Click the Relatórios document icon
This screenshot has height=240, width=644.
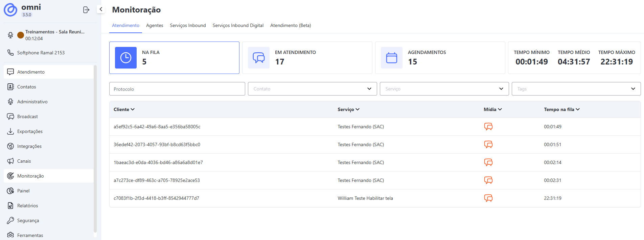coord(10,206)
